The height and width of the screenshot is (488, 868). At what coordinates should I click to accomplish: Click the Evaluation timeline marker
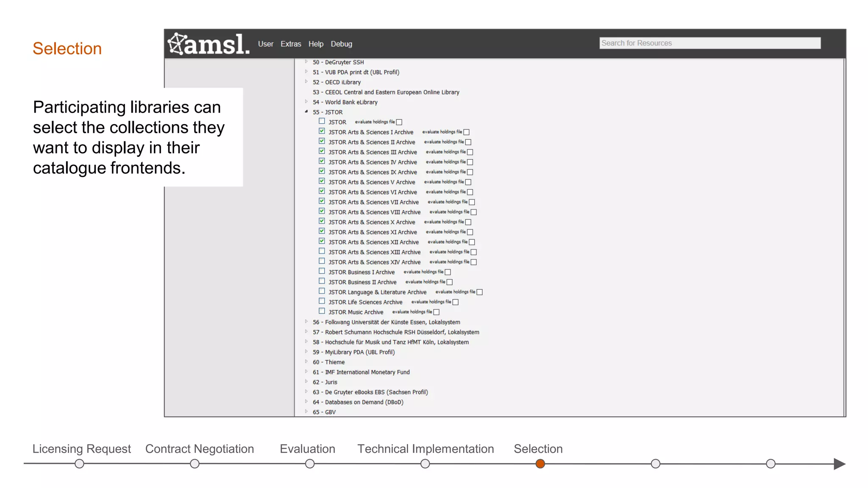310,464
